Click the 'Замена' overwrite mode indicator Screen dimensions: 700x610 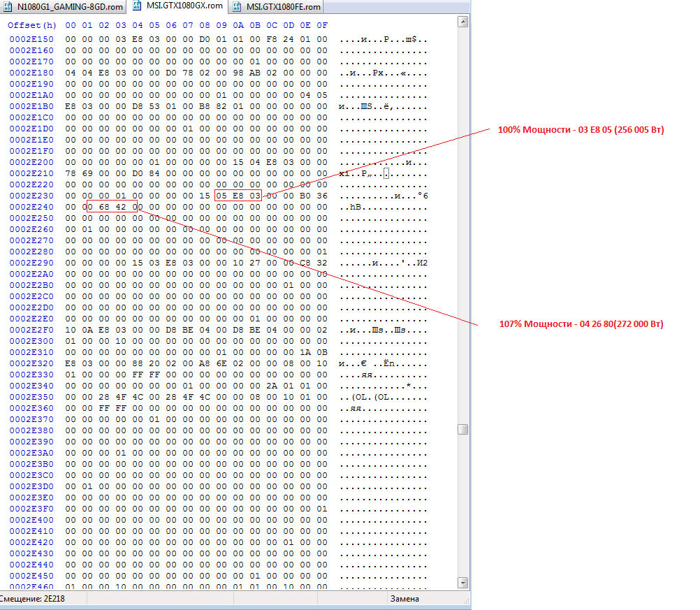pyautogui.click(x=404, y=599)
